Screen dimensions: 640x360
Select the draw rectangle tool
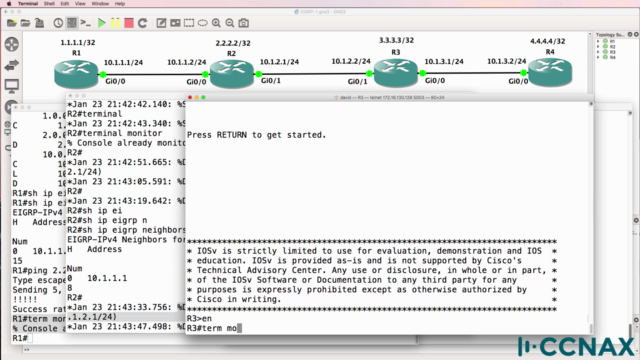tap(189, 23)
